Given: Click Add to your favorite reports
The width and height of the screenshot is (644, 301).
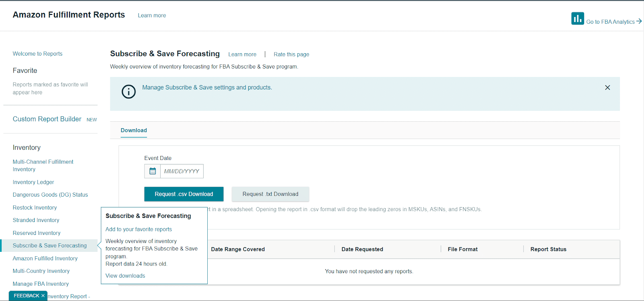Looking at the screenshot, I should 138,229.
